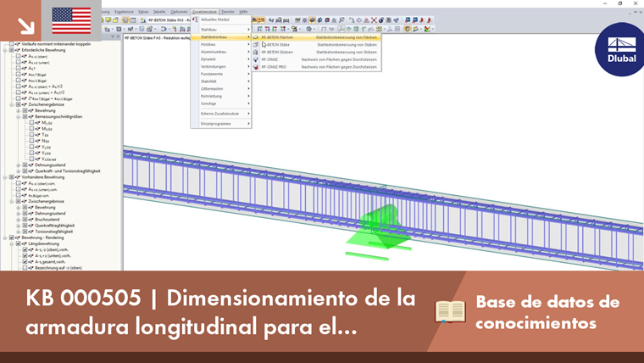This screenshot has height=363, width=644.
Task: Click Aktuelles Modul menu entry
Action: [221, 20]
